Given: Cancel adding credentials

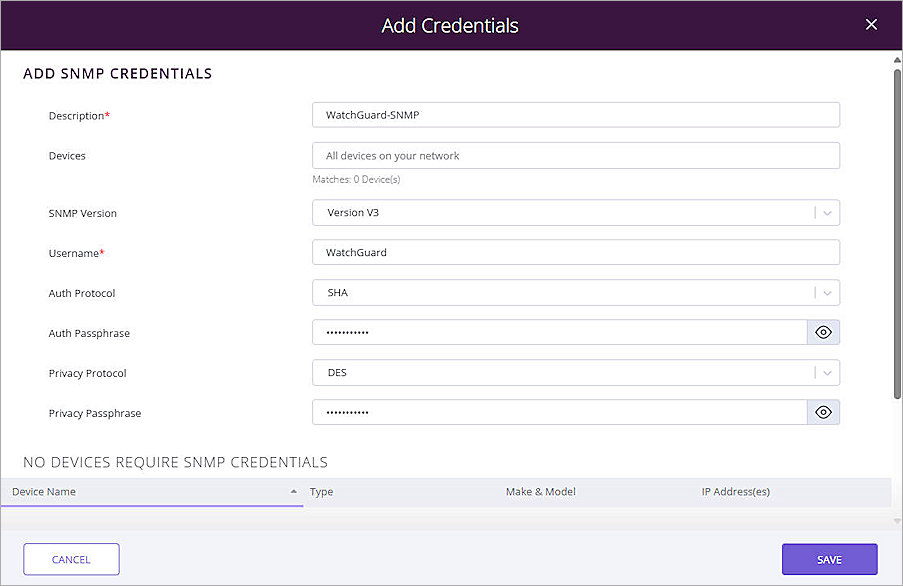Looking at the screenshot, I should [71, 559].
